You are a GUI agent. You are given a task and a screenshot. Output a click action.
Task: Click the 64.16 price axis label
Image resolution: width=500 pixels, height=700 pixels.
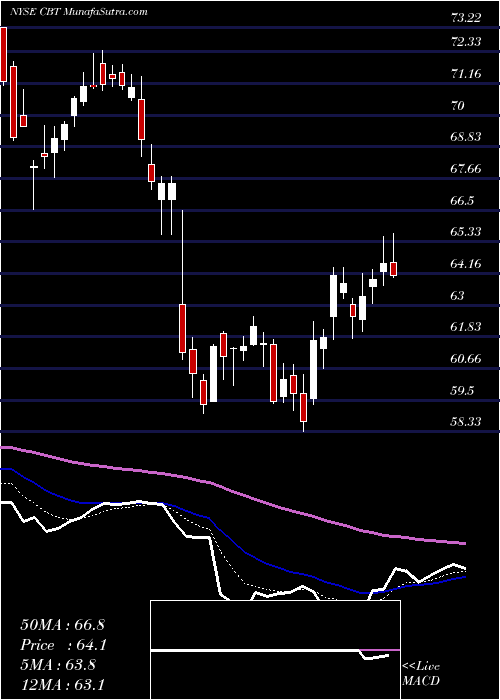coord(466,263)
